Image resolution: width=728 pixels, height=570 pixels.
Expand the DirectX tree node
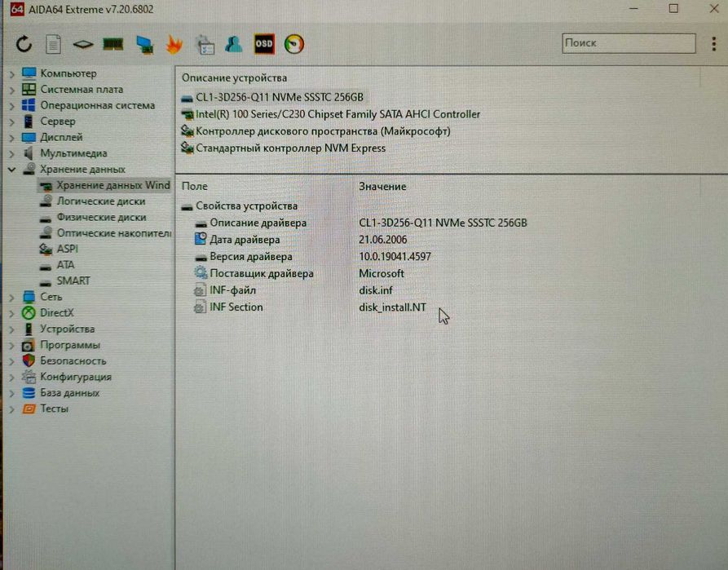tap(12, 314)
